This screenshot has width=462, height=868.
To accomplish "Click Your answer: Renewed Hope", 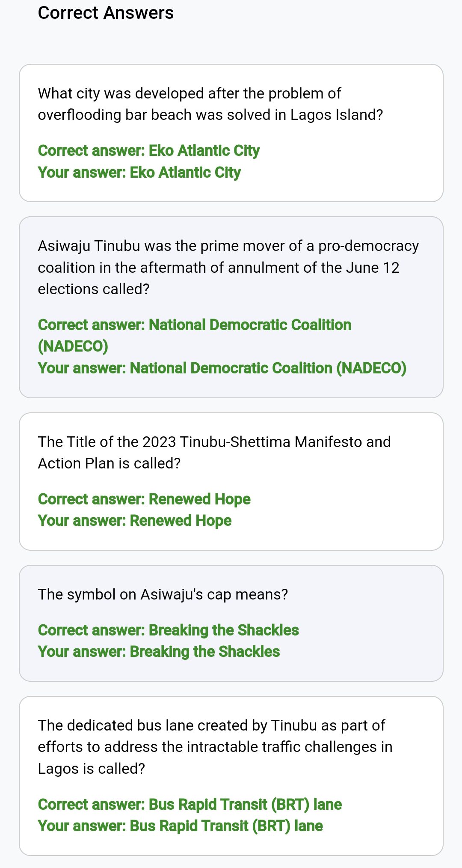I will click(x=135, y=521).
